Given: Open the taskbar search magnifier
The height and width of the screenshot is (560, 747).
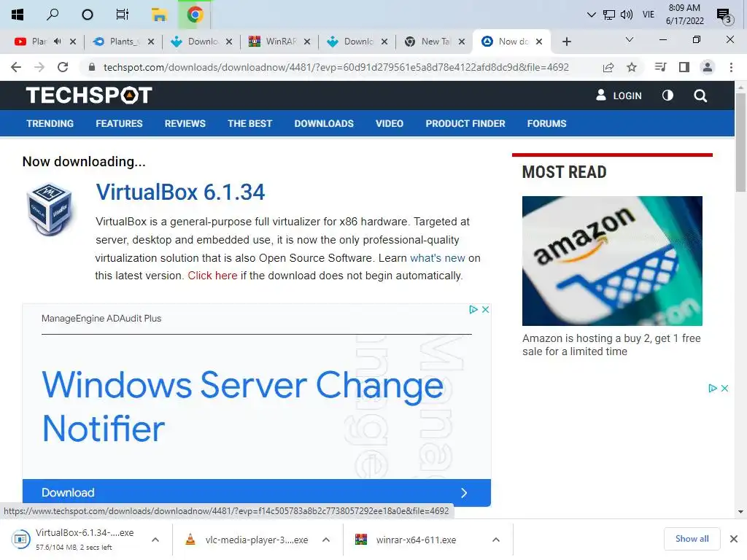Looking at the screenshot, I should [53, 15].
